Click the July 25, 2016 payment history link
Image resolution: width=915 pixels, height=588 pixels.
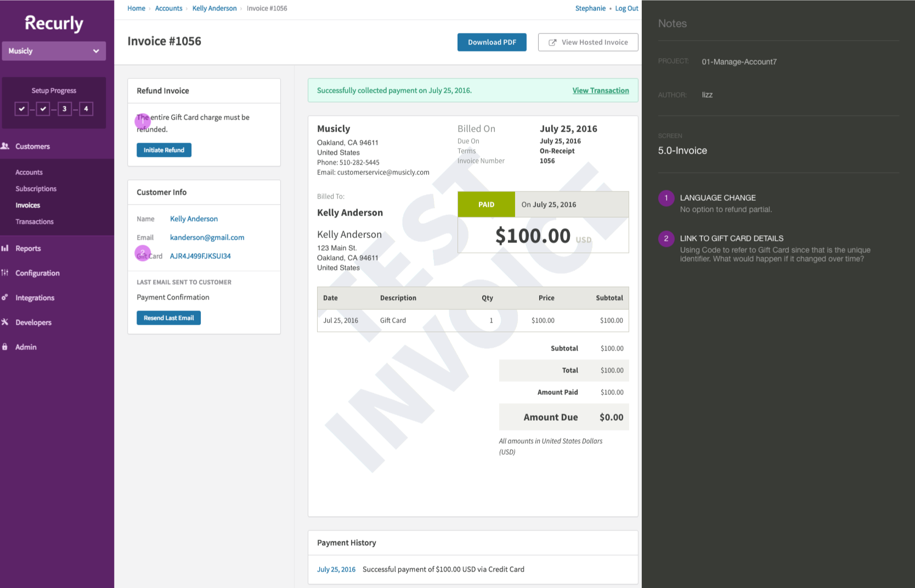coord(336,569)
